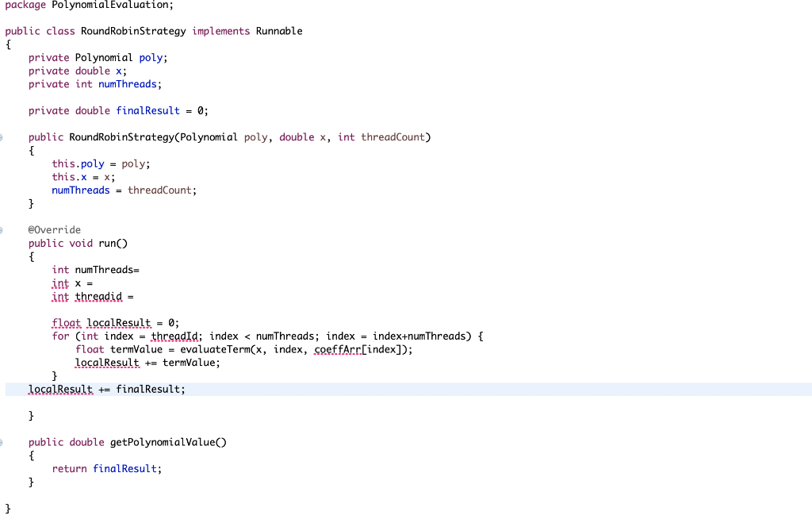
Task: Click the for keyword in the loop
Action: pyautogui.click(x=61, y=336)
